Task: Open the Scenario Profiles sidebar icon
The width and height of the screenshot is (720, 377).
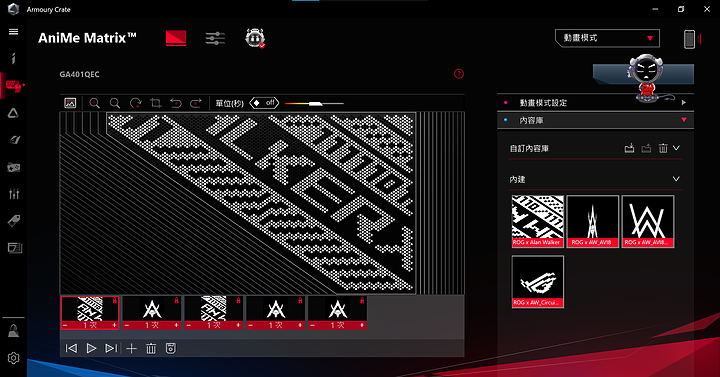Action: (x=14, y=140)
